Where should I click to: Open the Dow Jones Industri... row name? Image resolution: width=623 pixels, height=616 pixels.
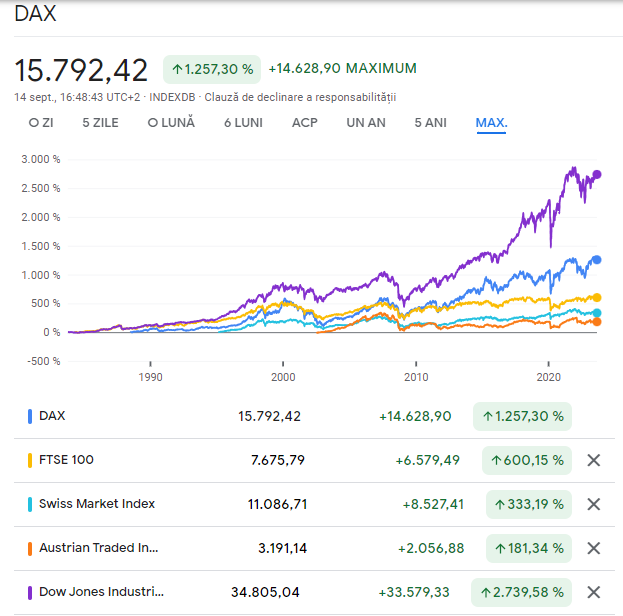[101, 592]
